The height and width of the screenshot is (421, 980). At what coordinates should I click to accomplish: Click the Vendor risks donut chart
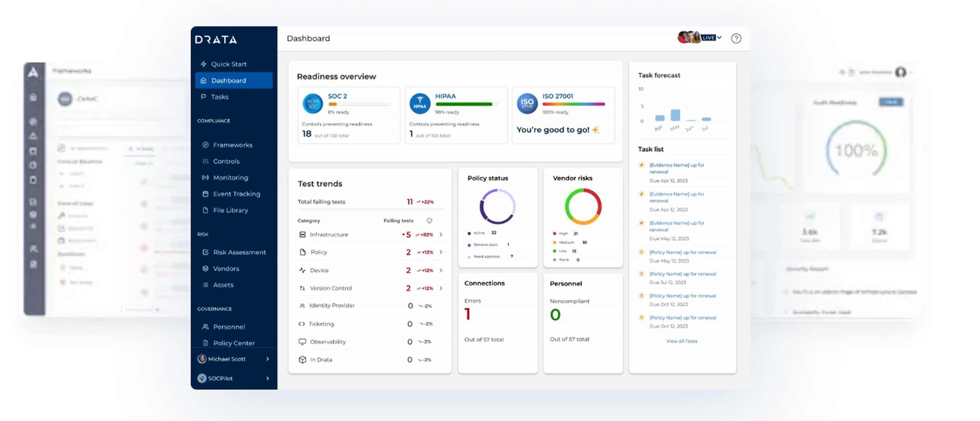click(583, 206)
